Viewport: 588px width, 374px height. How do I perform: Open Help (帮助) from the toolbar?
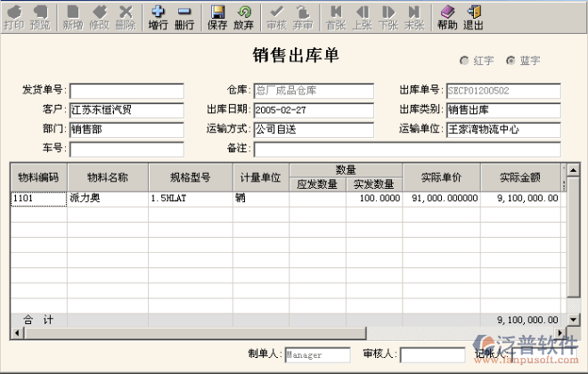[447, 17]
